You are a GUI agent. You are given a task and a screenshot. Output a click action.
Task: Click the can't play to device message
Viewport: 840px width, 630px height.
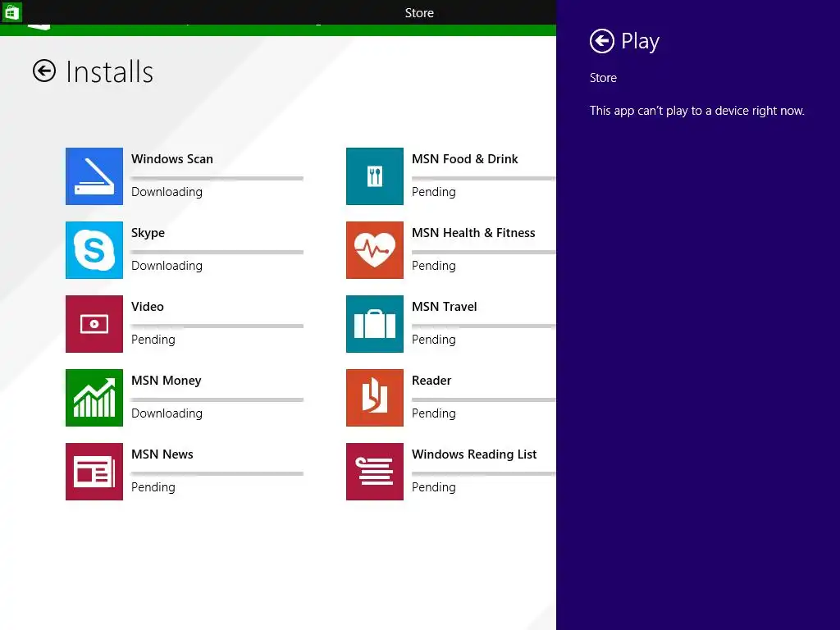[696, 111]
